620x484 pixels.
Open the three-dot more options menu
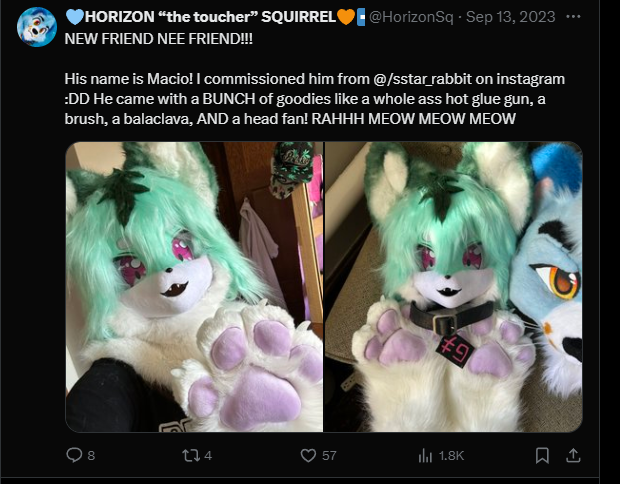click(x=573, y=17)
